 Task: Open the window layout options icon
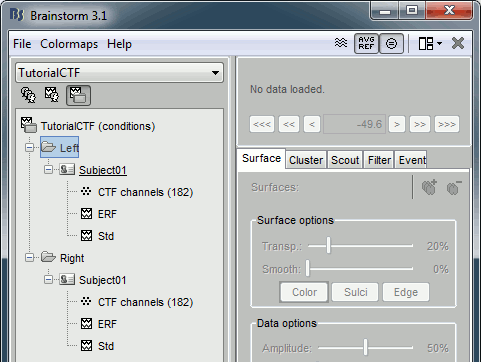click(x=430, y=43)
